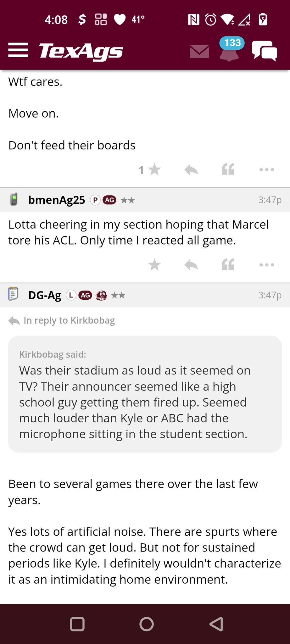The image size is (290, 644).
Task: Tap the Kirkbobag quoted message box
Action: (145, 394)
